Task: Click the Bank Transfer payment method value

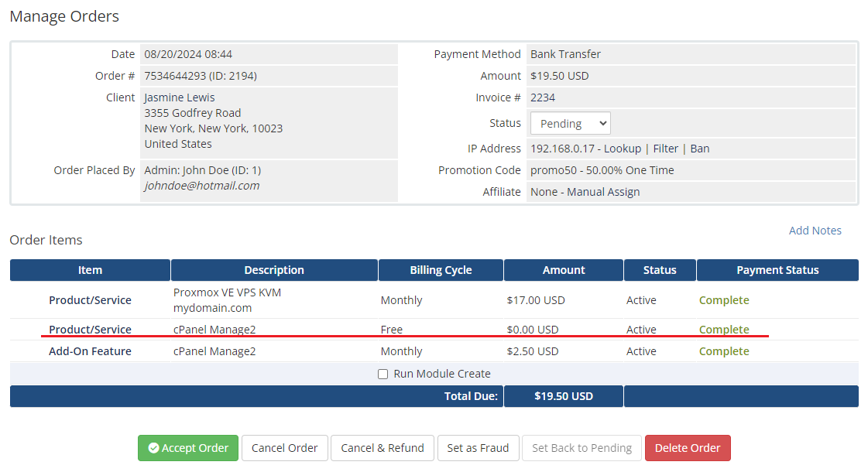Action: coord(566,54)
